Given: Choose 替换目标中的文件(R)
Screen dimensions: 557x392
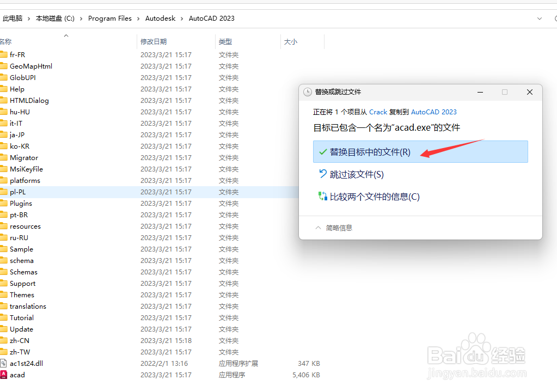Looking at the screenshot, I should pos(420,151).
